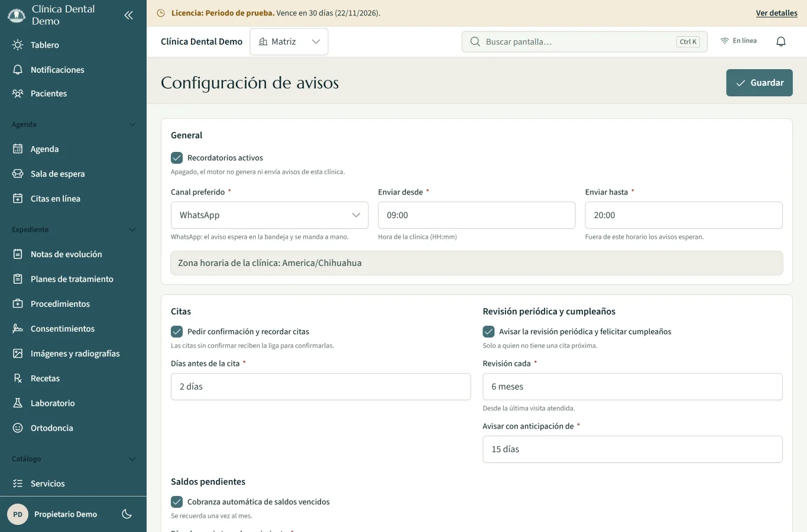Collapse the Expediente sidebar section
Viewport: 807px width, 532px height.
tap(132, 229)
